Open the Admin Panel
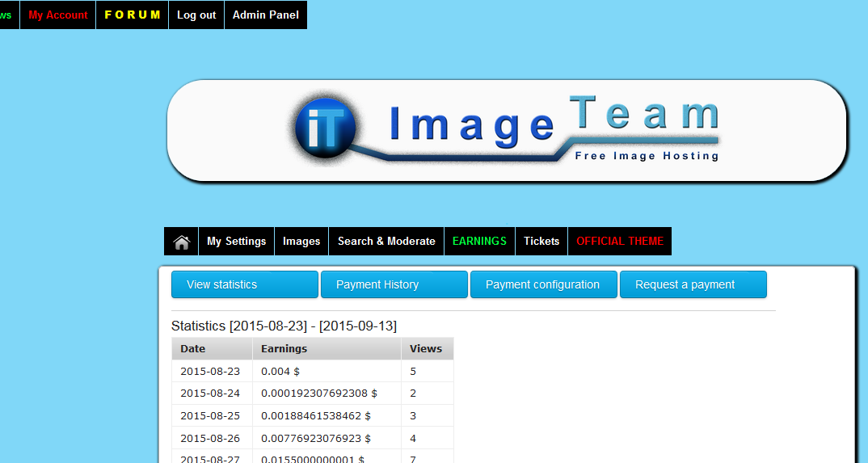 coord(266,15)
